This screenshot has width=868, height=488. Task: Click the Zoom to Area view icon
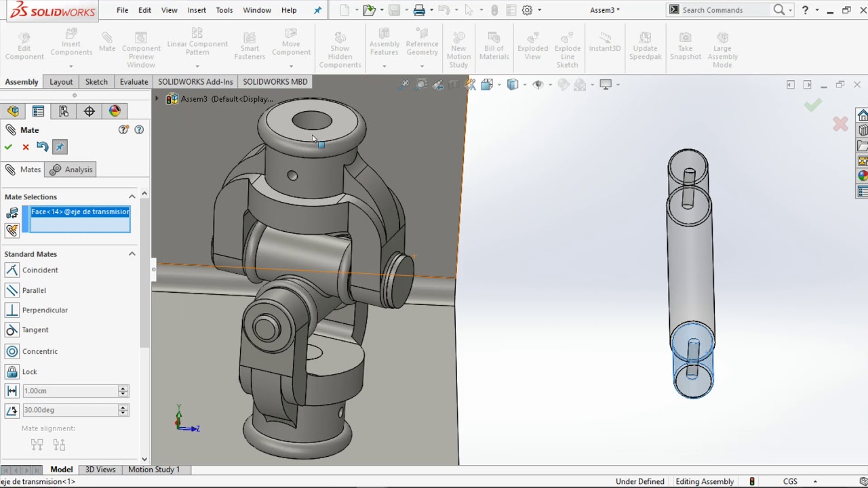421,85
